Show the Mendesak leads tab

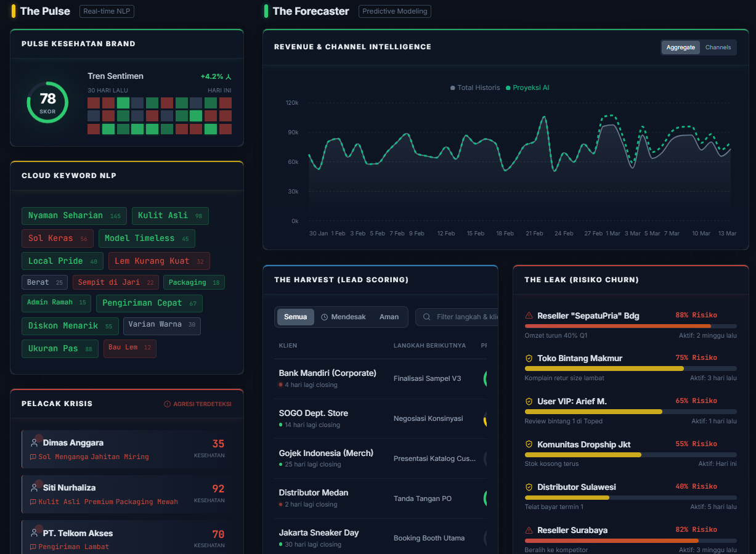click(x=343, y=317)
